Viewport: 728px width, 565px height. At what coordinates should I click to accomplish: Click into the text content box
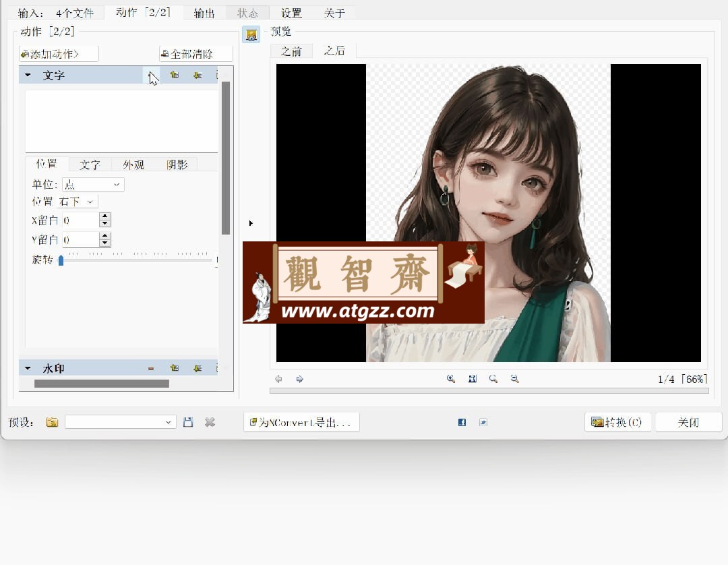[121, 121]
